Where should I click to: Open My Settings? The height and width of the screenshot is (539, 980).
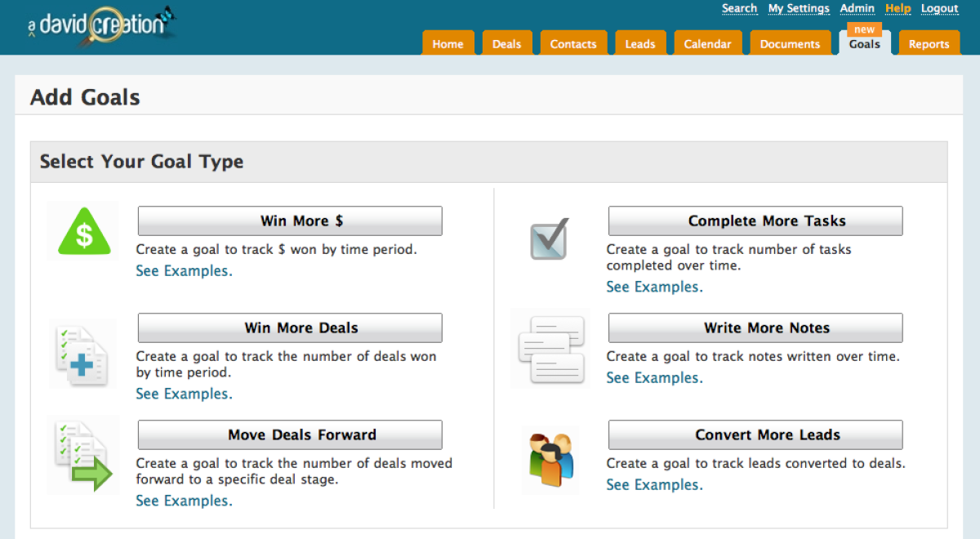[799, 8]
